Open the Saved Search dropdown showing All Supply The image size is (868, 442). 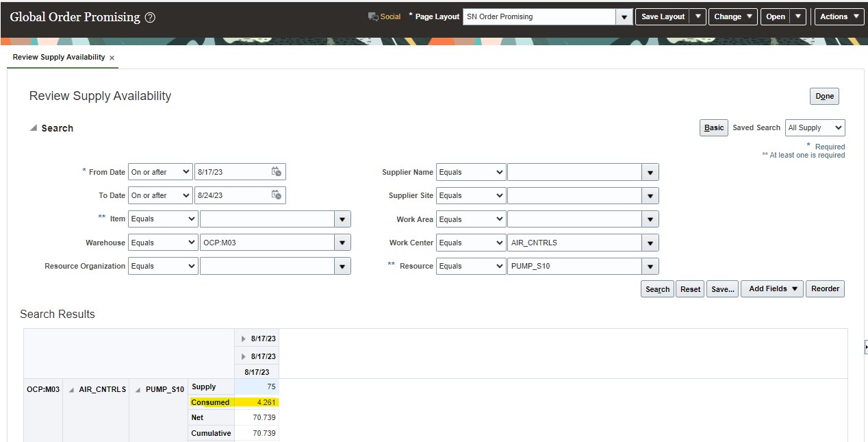815,127
